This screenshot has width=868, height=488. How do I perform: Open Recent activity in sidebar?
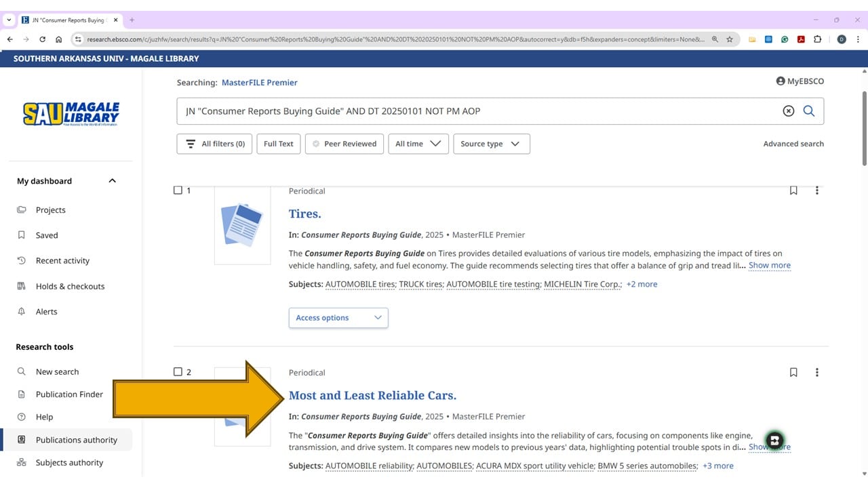click(62, 260)
